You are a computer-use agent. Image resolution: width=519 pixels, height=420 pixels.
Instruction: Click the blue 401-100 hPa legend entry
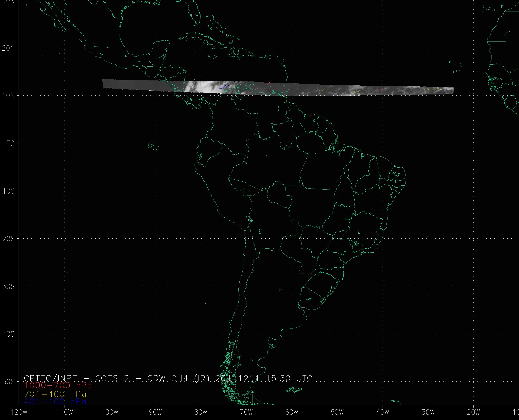(55, 402)
